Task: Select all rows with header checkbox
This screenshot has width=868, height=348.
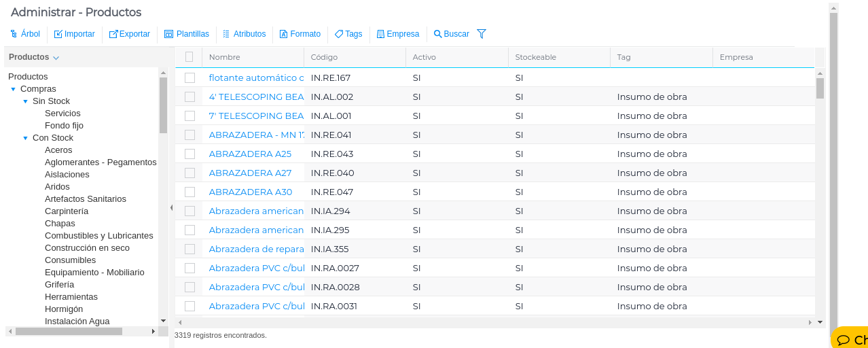Action: pyautogui.click(x=189, y=57)
